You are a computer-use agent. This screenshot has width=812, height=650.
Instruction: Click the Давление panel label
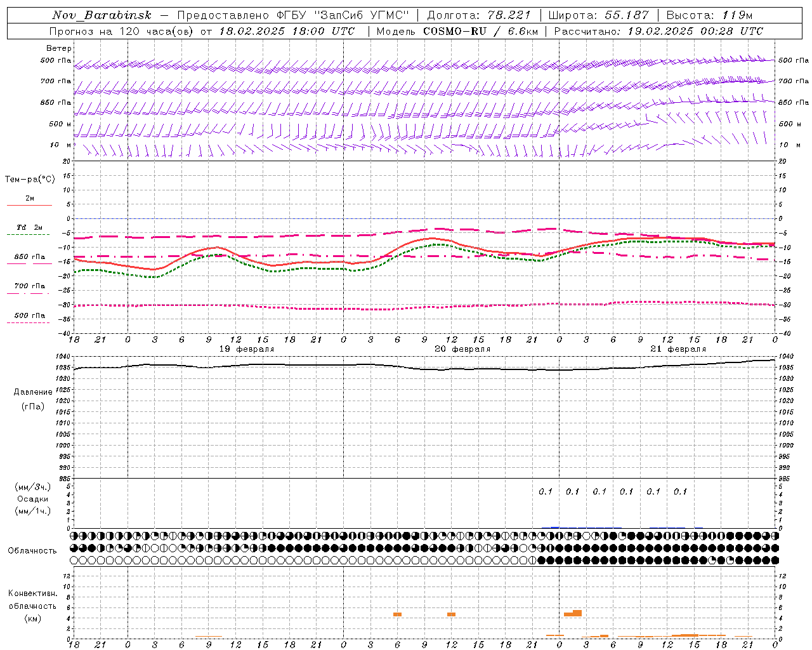click(33, 392)
